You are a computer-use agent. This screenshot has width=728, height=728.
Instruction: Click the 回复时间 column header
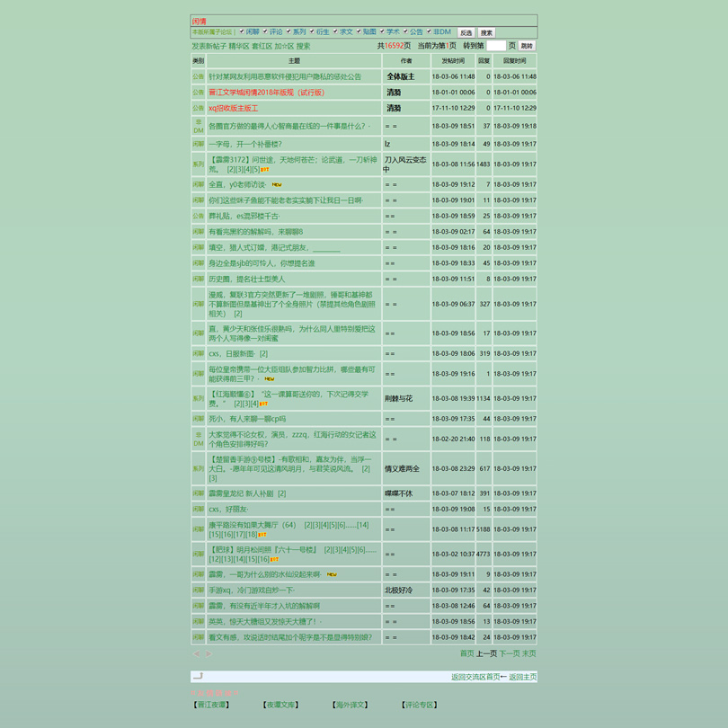point(514,61)
